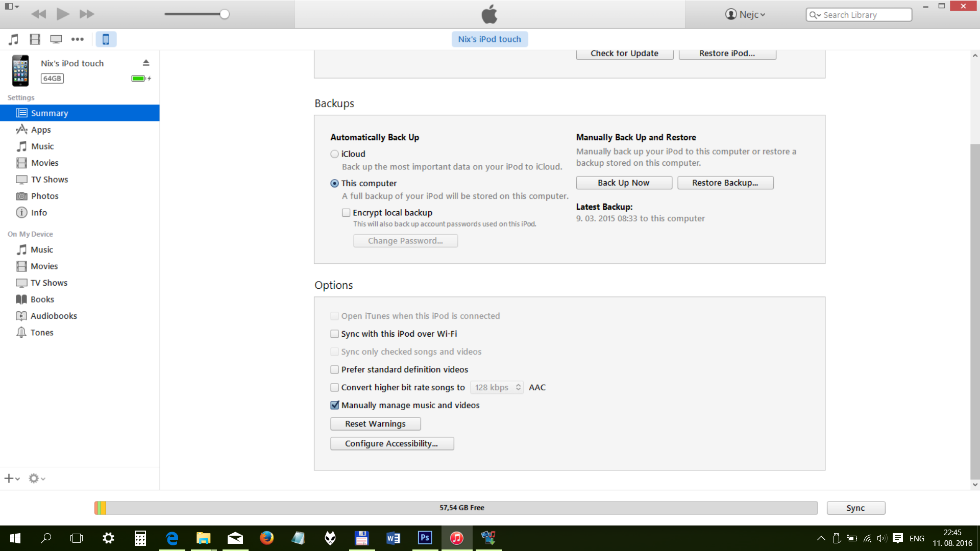Click Check for Update button
980x551 pixels.
[625, 54]
